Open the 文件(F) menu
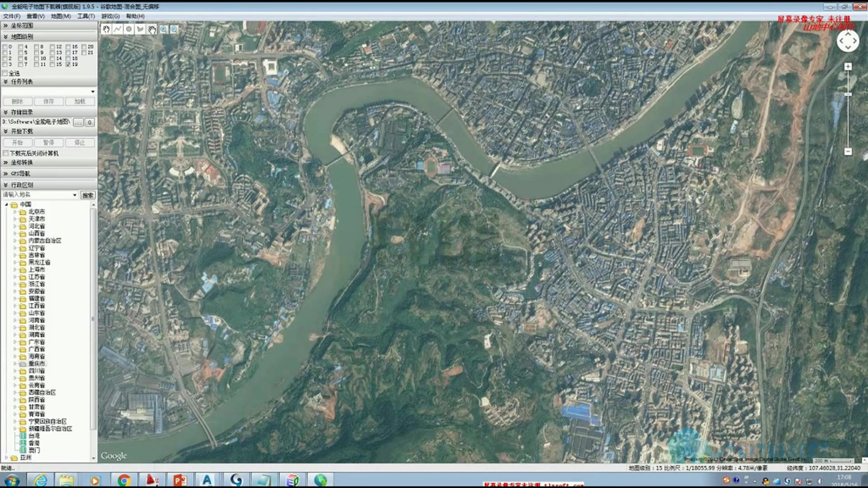Viewport: 868px width, 488px height. (11, 16)
